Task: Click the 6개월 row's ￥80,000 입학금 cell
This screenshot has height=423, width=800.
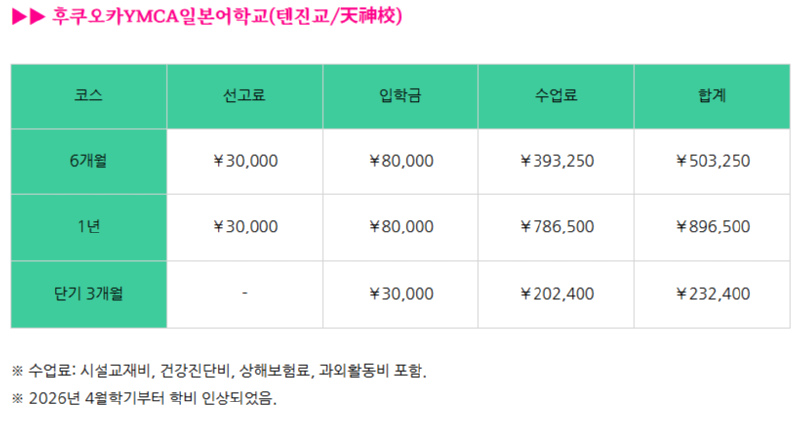Action: point(401,160)
